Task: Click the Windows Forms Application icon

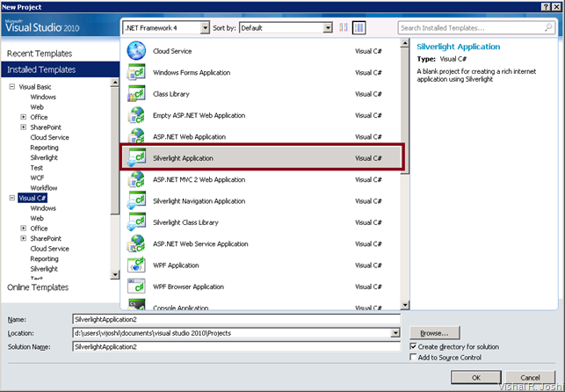Action: (136, 72)
